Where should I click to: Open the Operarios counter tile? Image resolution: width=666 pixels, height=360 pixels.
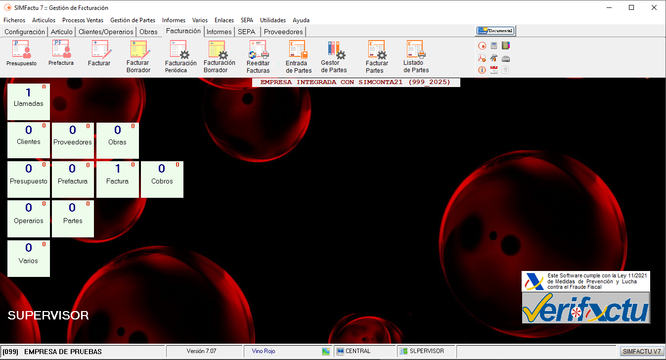point(28,219)
